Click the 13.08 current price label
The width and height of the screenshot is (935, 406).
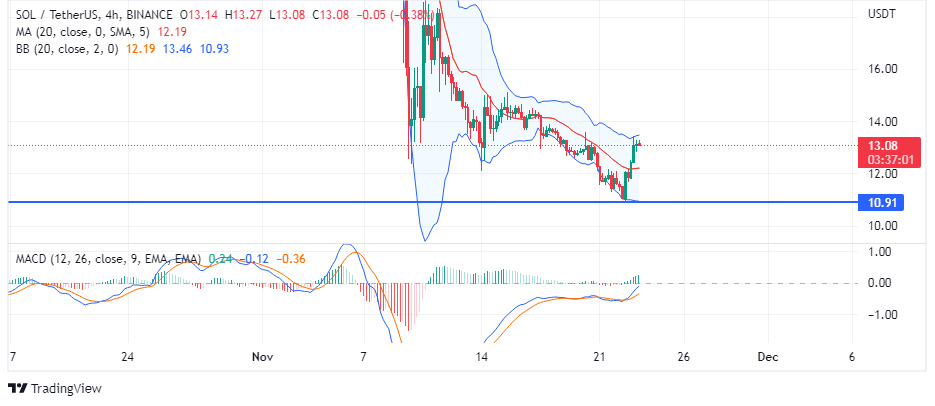(884, 145)
